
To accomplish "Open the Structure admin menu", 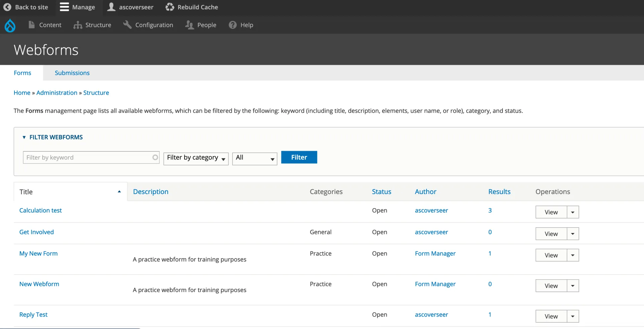I will 92,25.
